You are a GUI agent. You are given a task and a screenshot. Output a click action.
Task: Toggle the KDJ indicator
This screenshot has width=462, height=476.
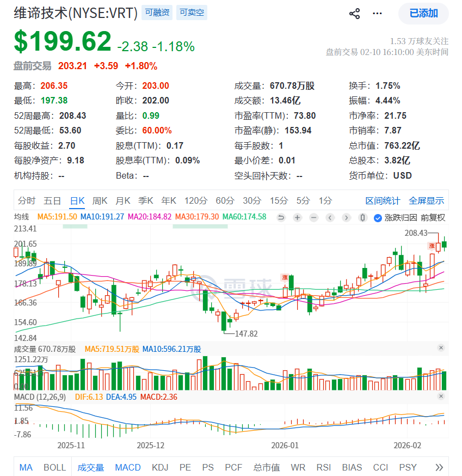(x=160, y=467)
